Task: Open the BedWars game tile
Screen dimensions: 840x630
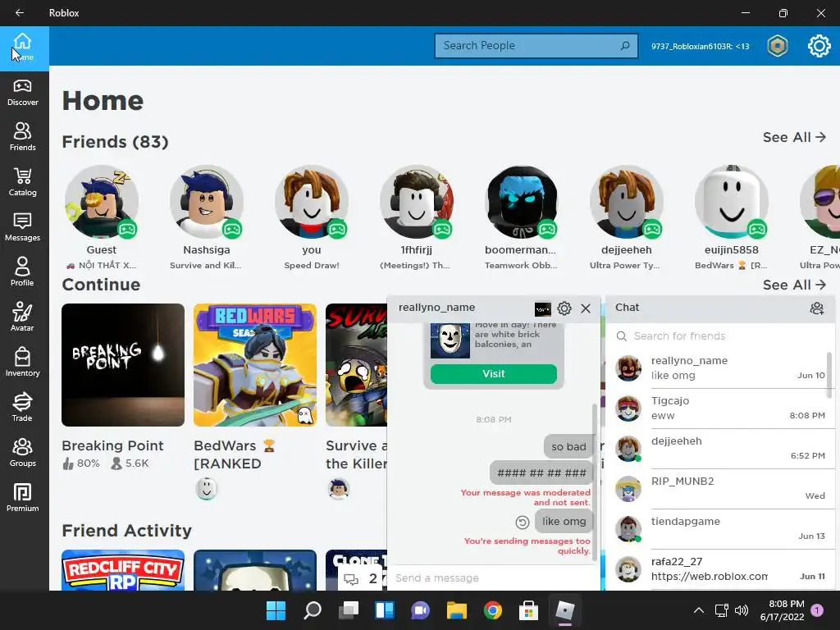Action: click(255, 365)
